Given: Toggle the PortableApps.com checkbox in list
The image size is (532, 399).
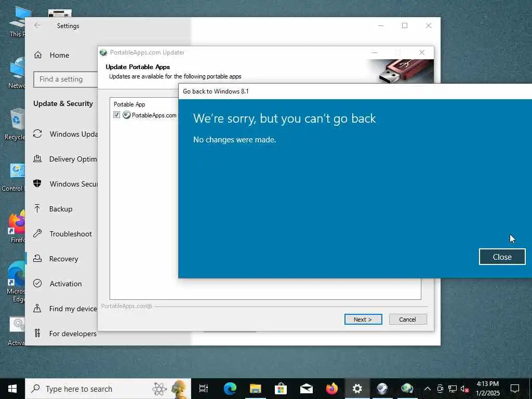Looking at the screenshot, I should 117,115.
